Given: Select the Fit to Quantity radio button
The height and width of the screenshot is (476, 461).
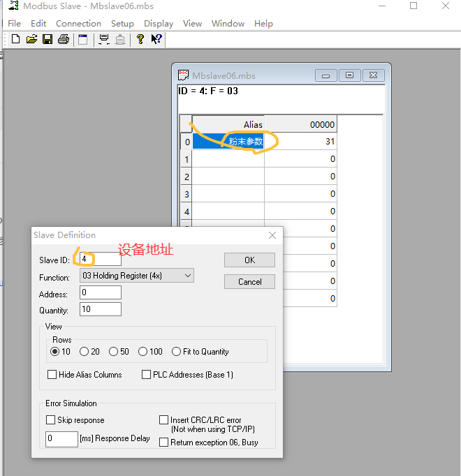Looking at the screenshot, I should point(176,352).
